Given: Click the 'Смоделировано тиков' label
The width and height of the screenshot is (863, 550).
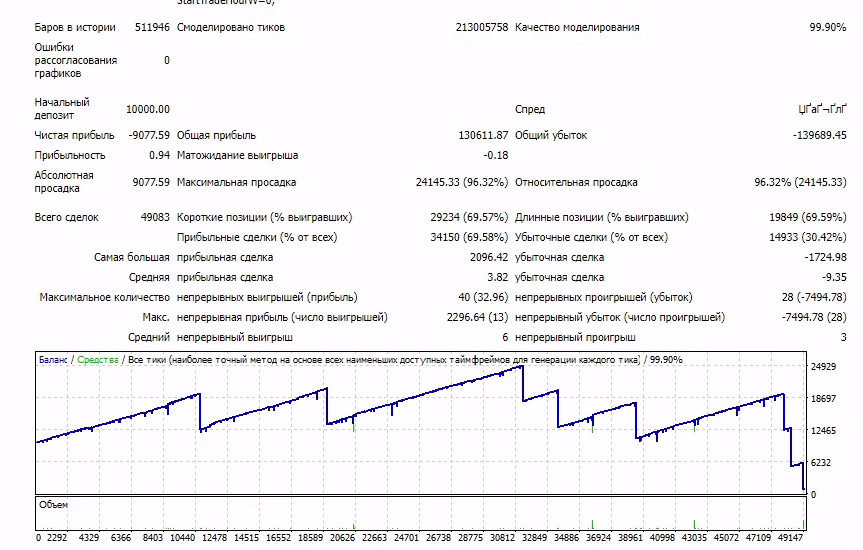Looking at the screenshot, I should click(231, 27).
